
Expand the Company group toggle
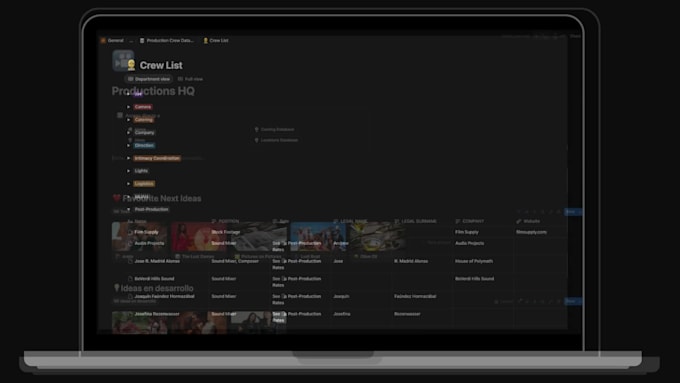click(128, 132)
